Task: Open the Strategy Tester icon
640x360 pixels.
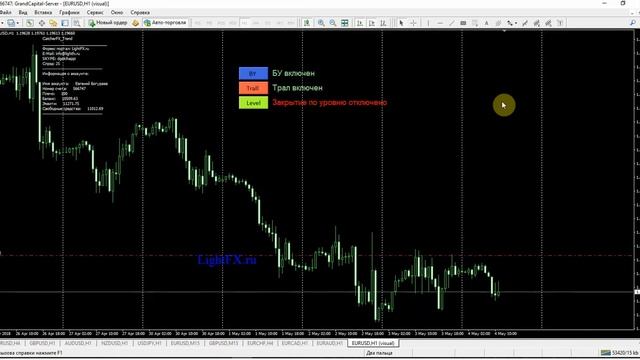Action: (77, 23)
